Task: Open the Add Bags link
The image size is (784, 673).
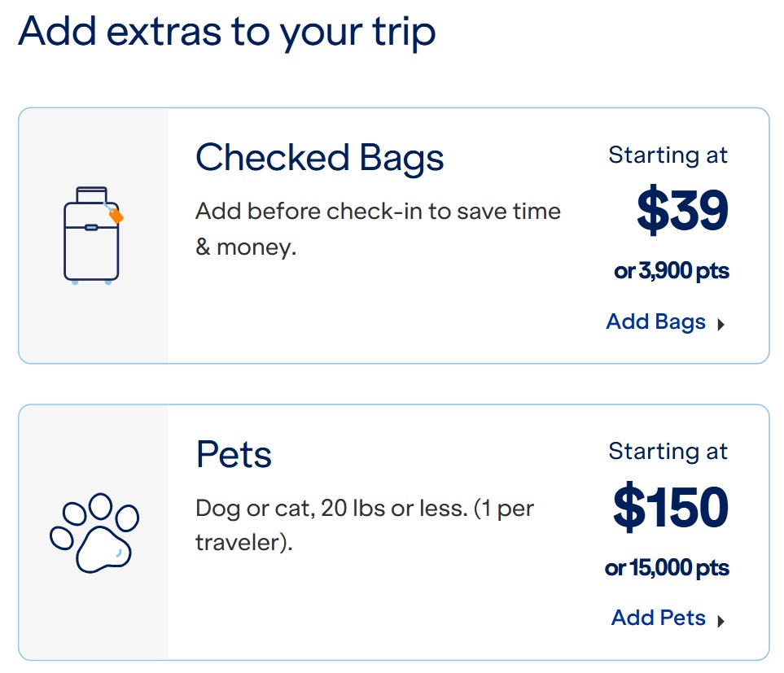Action: pos(655,321)
